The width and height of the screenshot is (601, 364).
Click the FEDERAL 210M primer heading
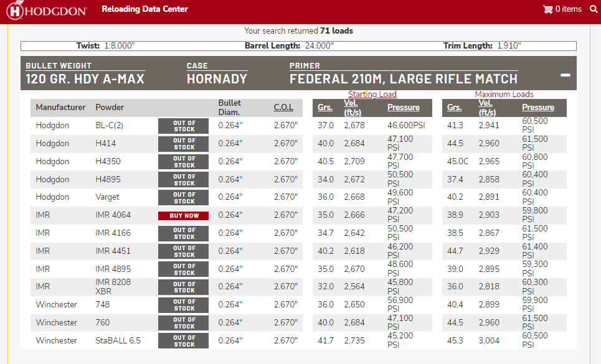coord(403,79)
